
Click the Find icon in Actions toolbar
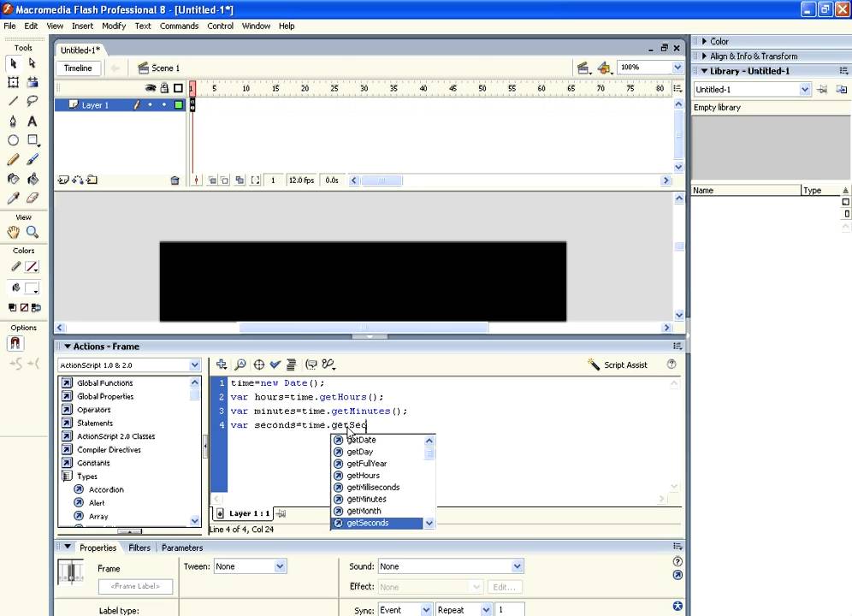point(240,364)
